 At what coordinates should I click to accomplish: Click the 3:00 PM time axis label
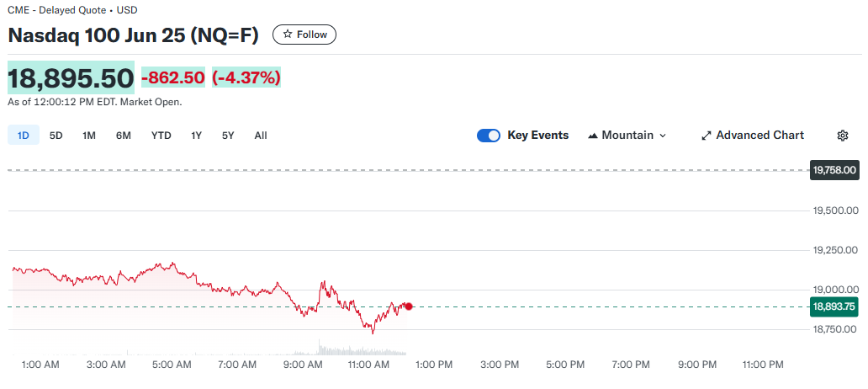point(500,365)
